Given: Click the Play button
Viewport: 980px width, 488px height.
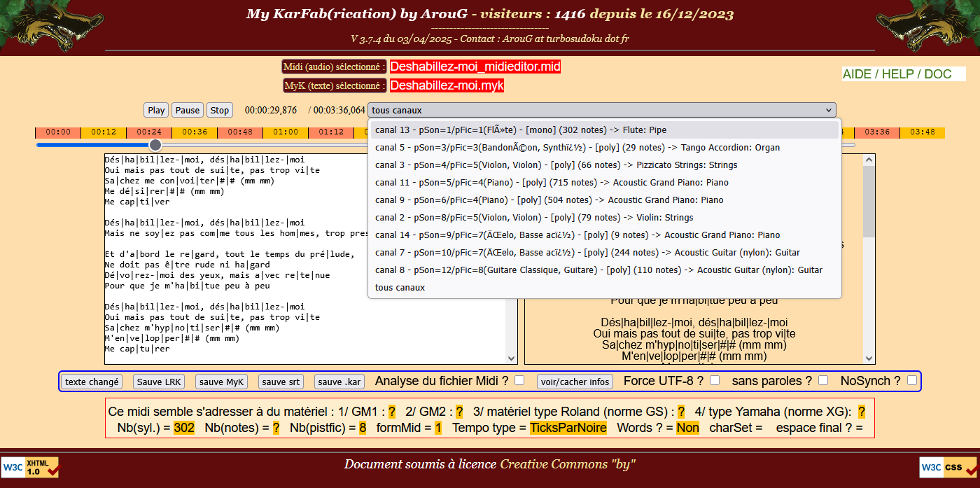Looking at the screenshot, I should (x=156, y=110).
